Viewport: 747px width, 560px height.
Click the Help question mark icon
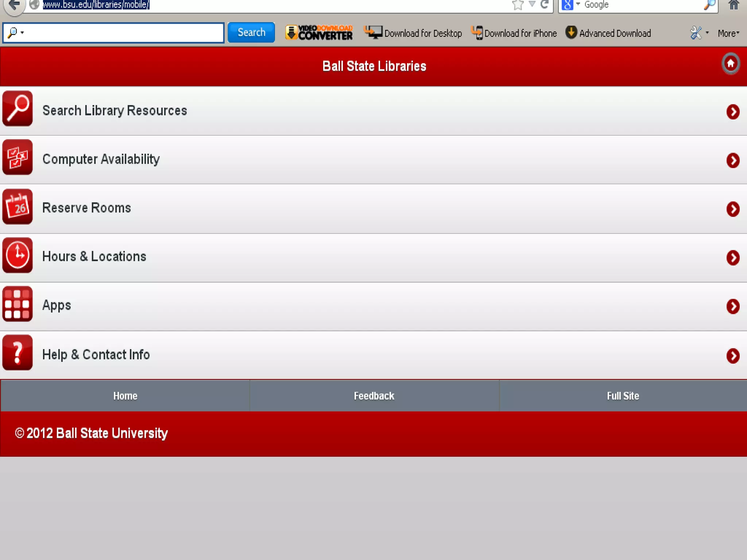pyautogui.click(x=18, y=353)
